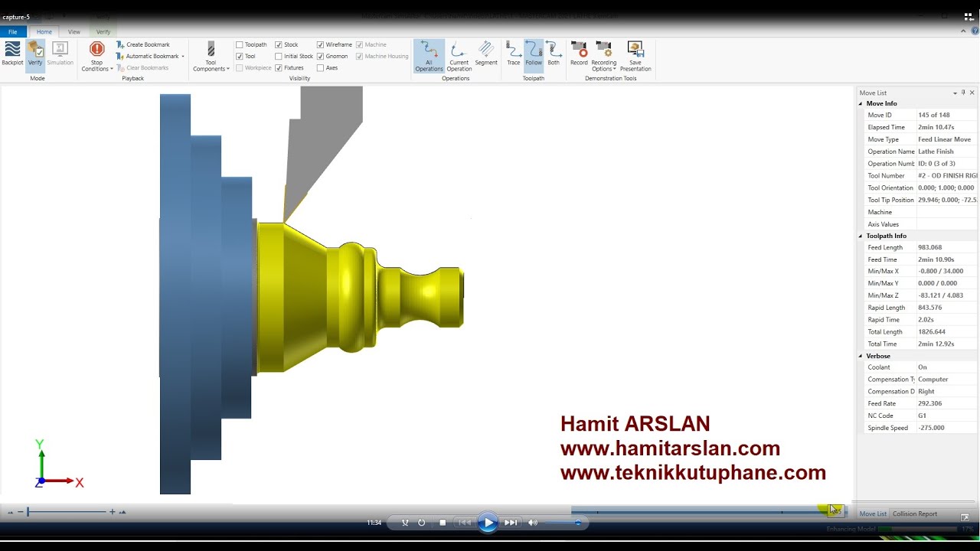The height and width of the screenshot is (551, 980).
Task: Switch to Backplot mode
Action: pyautogui.click(x=12, y=54)
